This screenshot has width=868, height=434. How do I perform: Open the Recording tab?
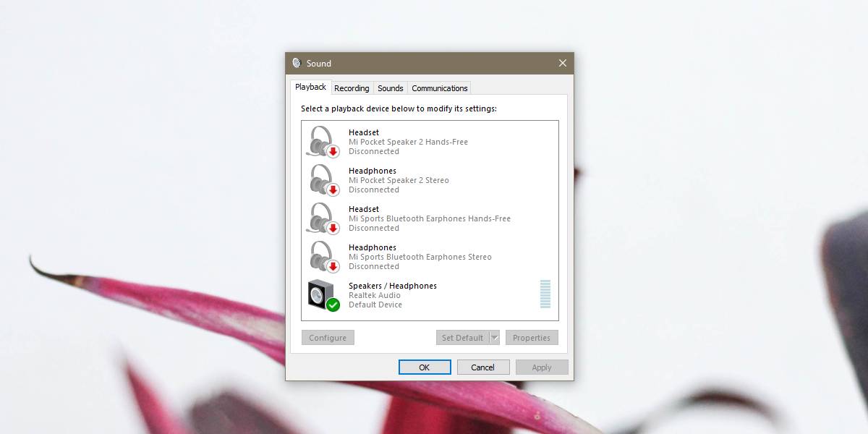pos(352,88)
